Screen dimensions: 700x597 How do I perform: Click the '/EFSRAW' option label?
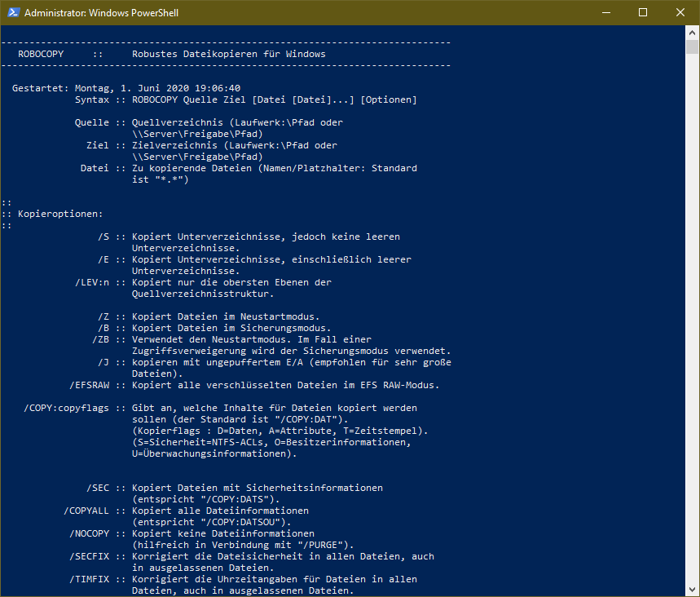click(x=90, y=385)
